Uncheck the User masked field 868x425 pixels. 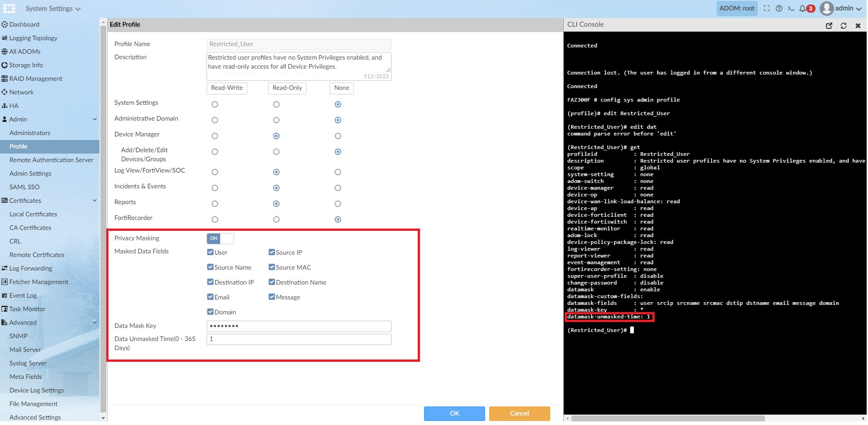210,252
